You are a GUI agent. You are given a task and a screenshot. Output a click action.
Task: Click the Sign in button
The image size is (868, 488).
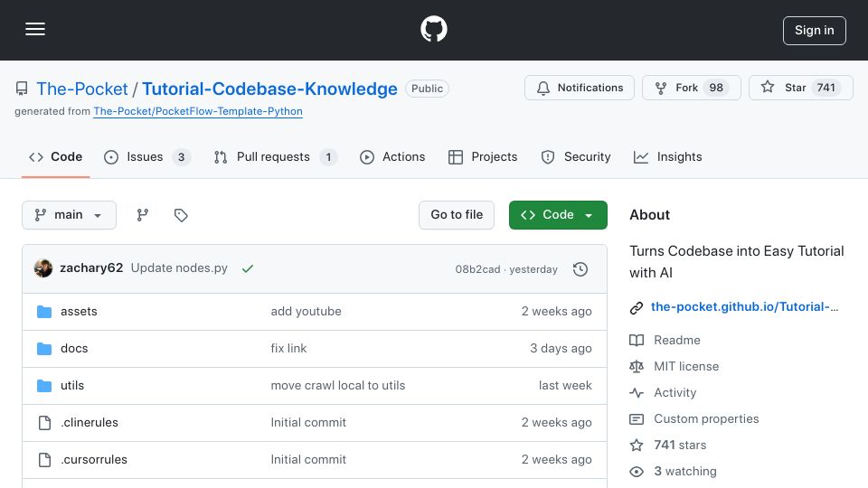815,31
